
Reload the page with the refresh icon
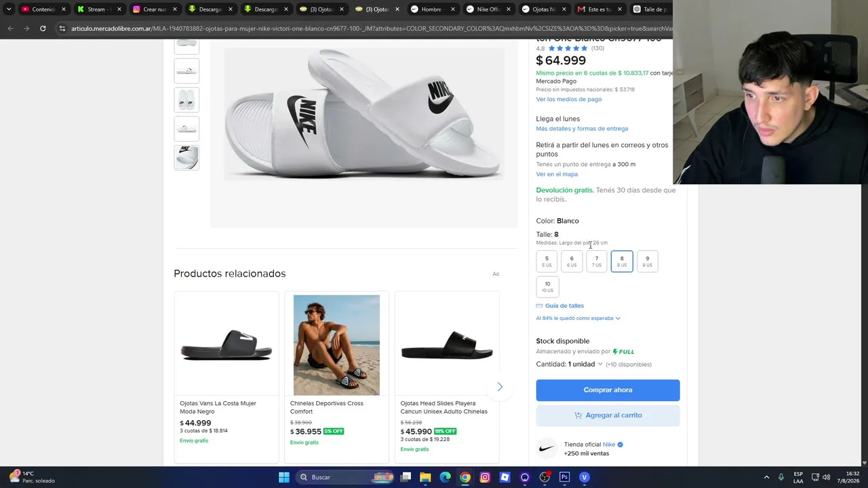[x=43, y=28]
